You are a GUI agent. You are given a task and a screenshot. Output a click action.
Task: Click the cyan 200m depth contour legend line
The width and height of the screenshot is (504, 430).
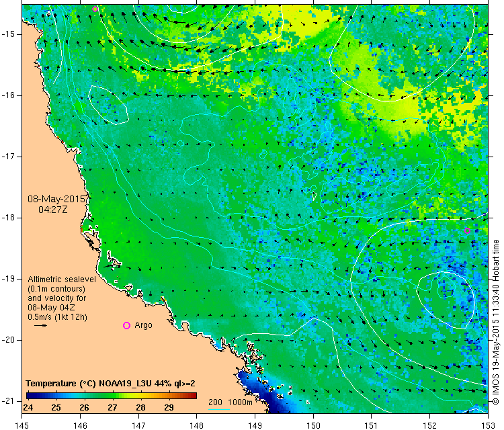[x=219, y=409]
